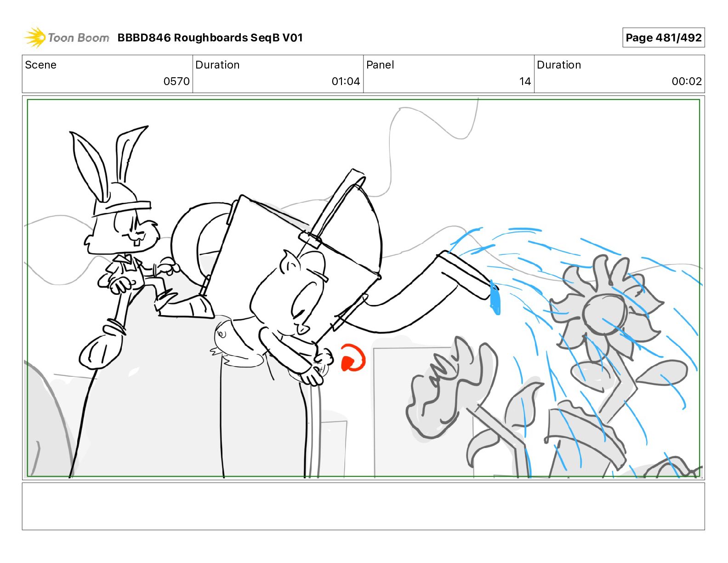Click the storyboard panel drawing
Viewport: 728px width, 563px height.
pos(363,288)
